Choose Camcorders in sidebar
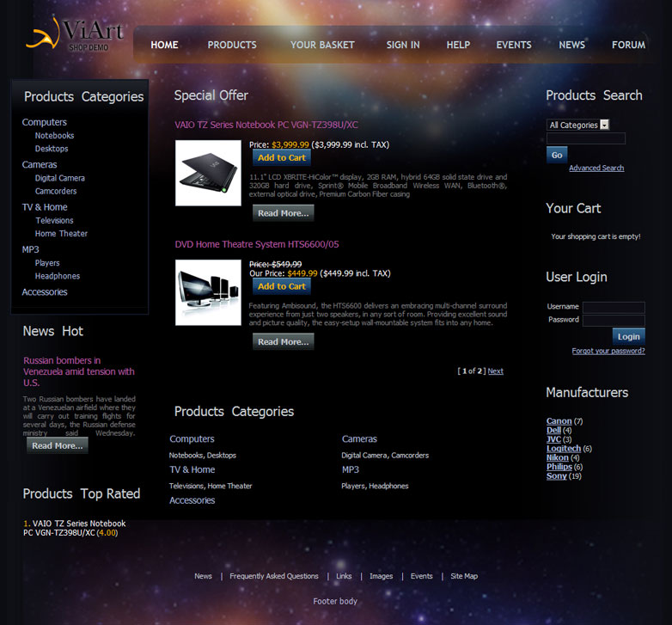This screenshot has width=672, height=625. (x=56, y=191)
